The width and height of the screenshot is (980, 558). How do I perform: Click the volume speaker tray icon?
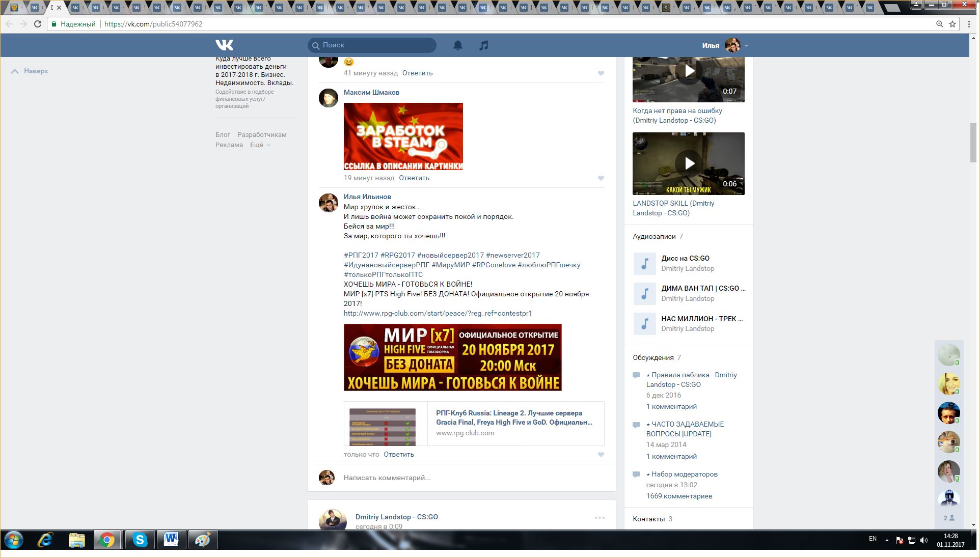click(x=924, y=540)
